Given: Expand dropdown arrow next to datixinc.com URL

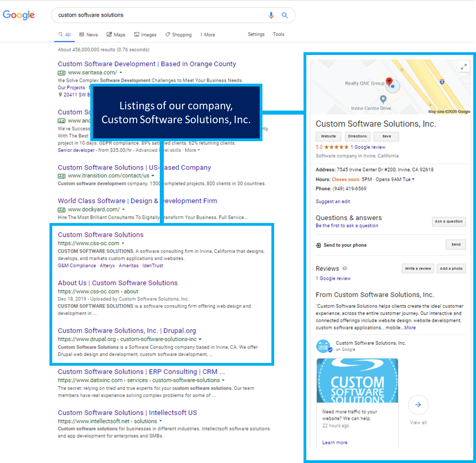Looking at the screenshot, I should coord(223,380).
